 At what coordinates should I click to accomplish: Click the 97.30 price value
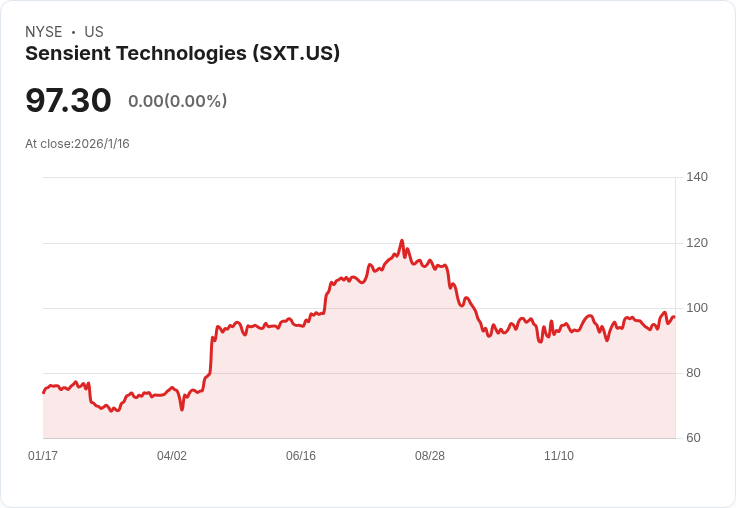68,100
